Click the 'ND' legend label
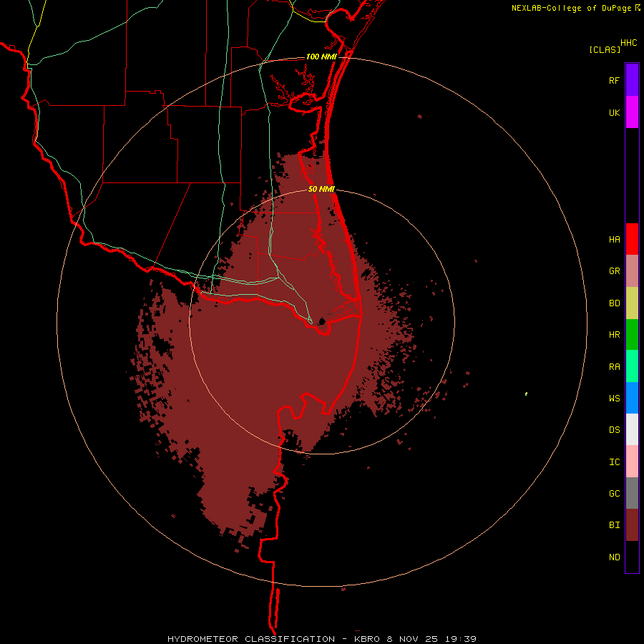The width and height of the screenshot is (644, 644). coord(615,557)
